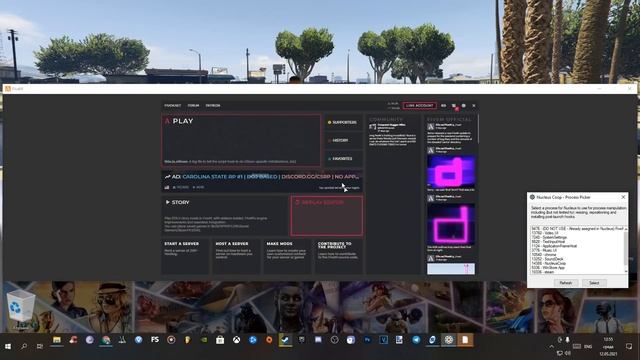The image size is (640, 360).
Task: Click the second pink glitch image thumbnail
Action: (451, 224)
